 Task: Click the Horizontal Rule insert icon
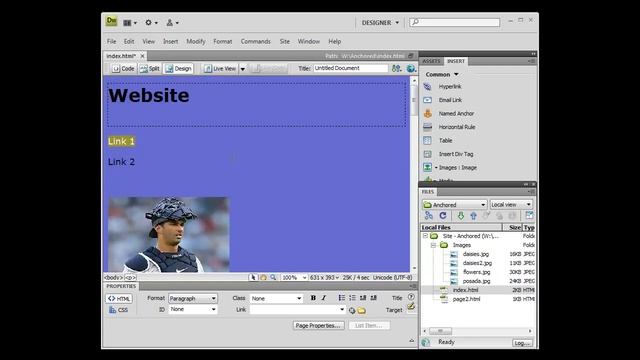click(x=427, y=127)
